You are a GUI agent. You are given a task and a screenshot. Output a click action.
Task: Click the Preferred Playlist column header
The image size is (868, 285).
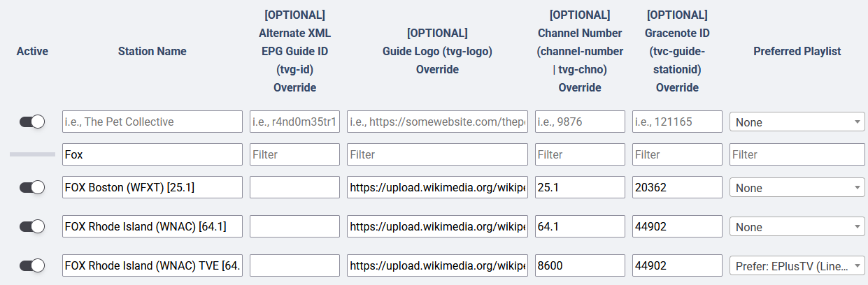[797, 51]
